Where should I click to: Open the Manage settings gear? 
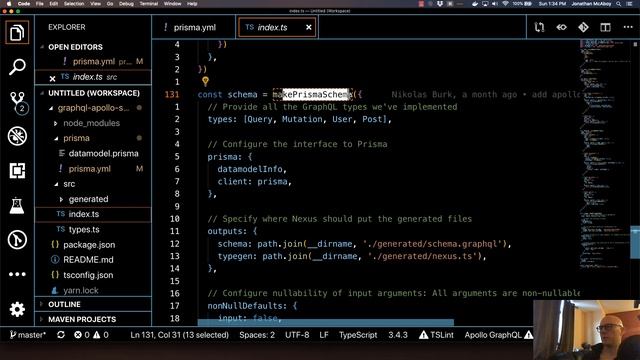pos(17,309)
